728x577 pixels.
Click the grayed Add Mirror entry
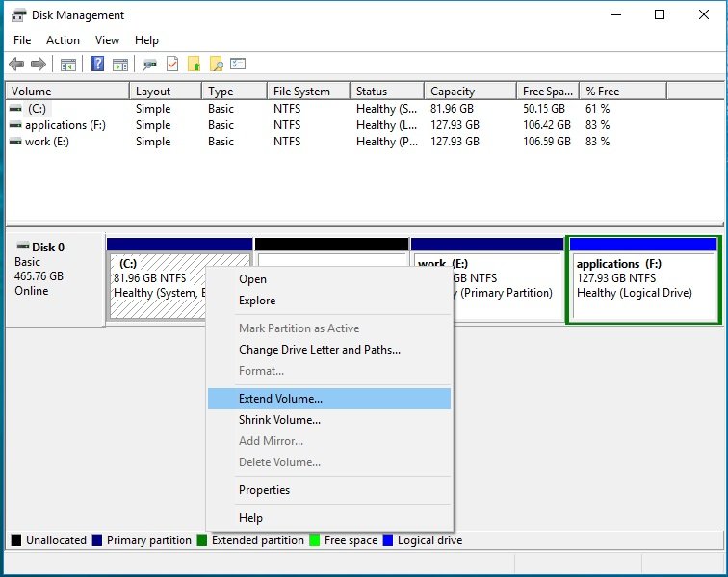click(328, 441)
